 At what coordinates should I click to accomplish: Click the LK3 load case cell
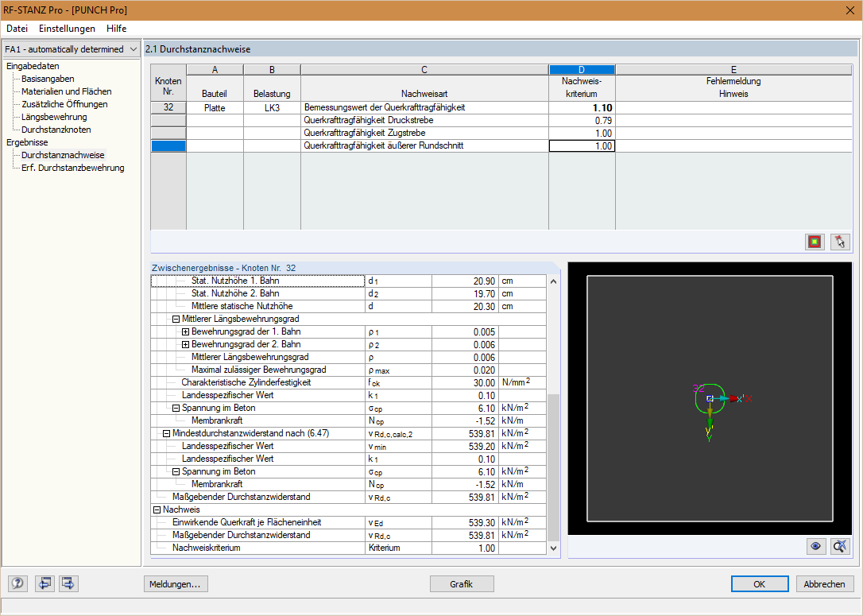272,108
